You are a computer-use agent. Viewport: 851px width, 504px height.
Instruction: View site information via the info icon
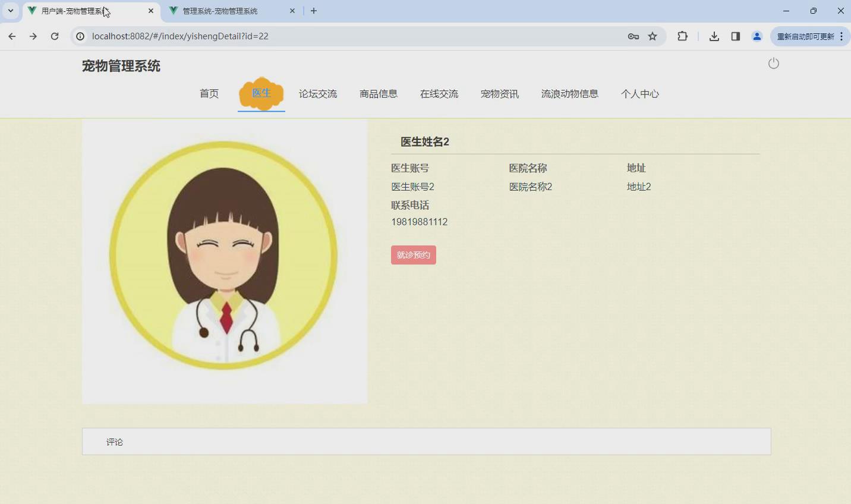80,36
